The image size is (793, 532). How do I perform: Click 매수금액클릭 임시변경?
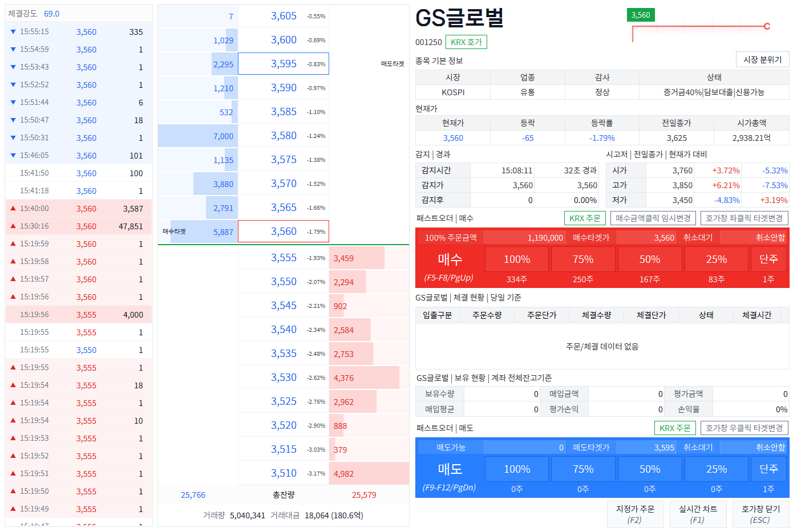(x=653, y=218)
